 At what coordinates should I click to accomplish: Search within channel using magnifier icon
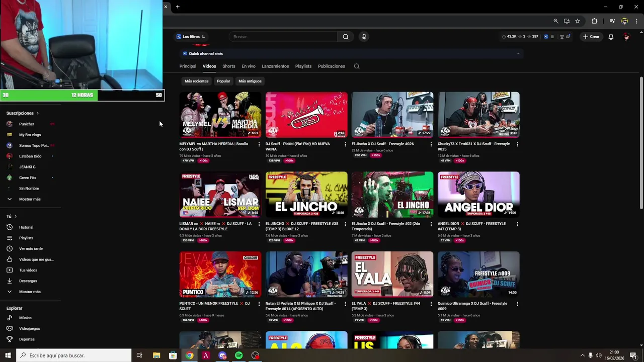[357, 66]
